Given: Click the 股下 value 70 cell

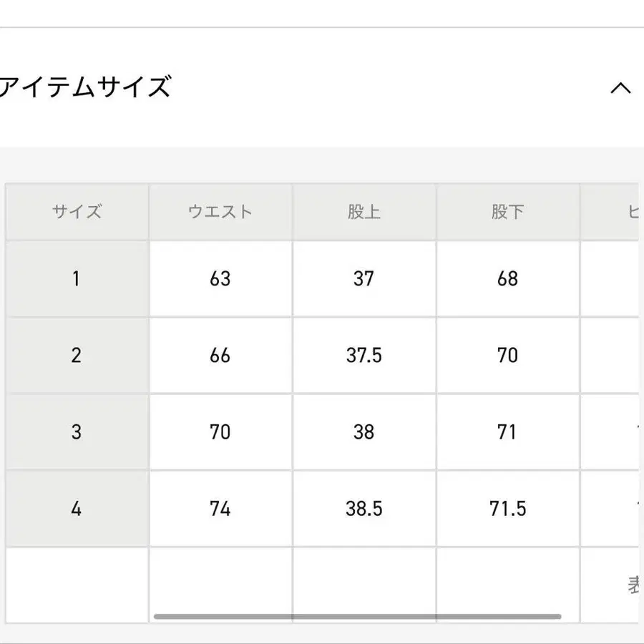Looking at the screenshot, I should pyautogui.click(x=507, y=355).
